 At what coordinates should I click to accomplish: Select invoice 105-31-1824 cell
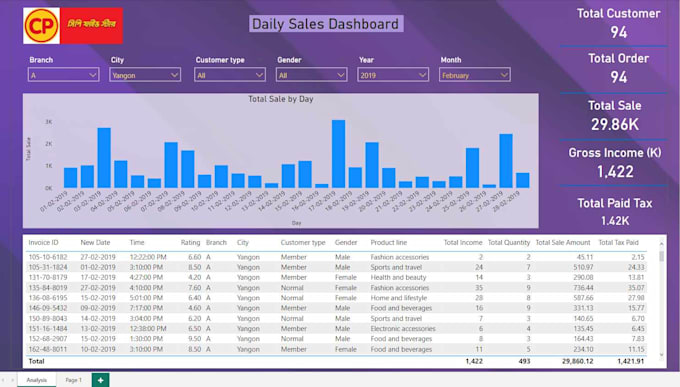[x=48, y=267]
